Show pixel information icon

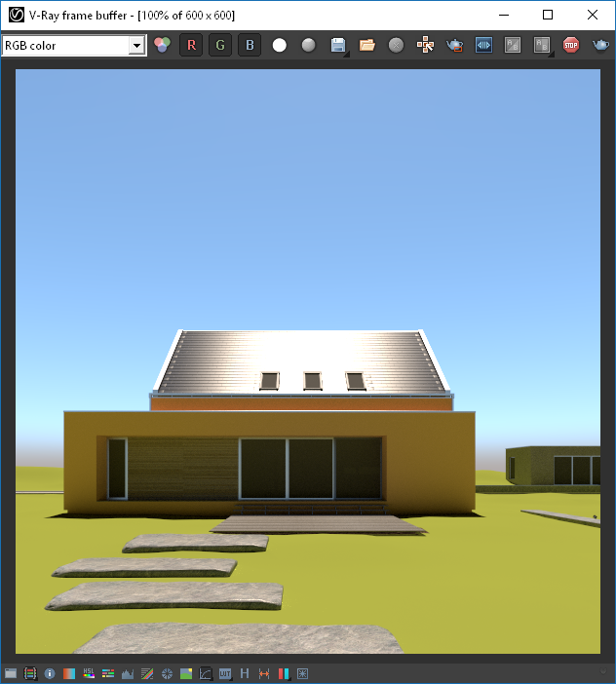[x=50, y=673]
